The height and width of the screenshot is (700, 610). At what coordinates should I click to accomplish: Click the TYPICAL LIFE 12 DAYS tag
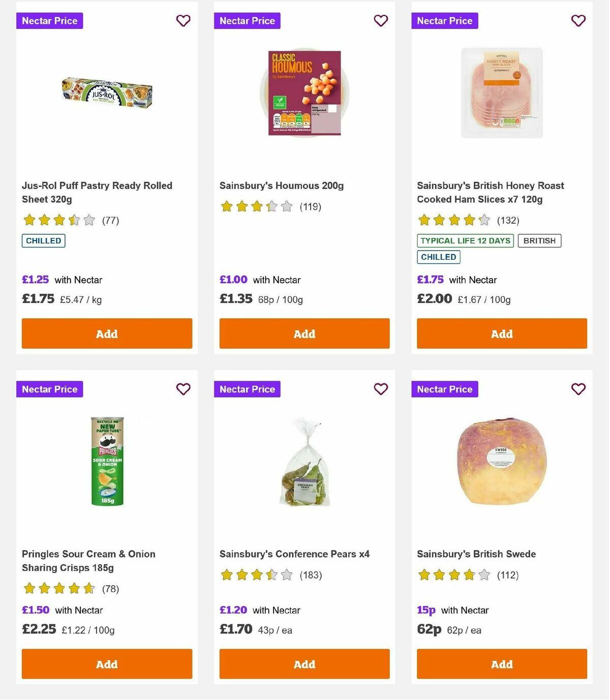465,240
